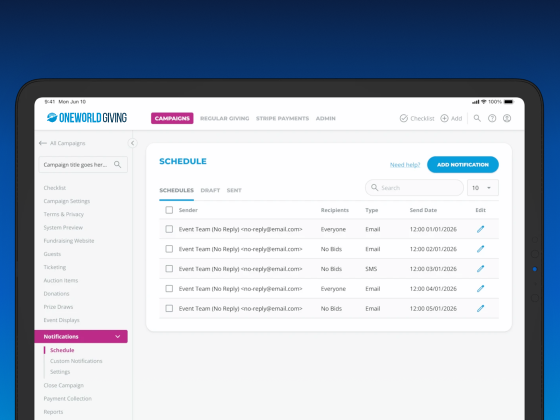The height and width of the screenshot is (420, 560).
Task: Click the campaign title search field
Action: tap(83, 165)
